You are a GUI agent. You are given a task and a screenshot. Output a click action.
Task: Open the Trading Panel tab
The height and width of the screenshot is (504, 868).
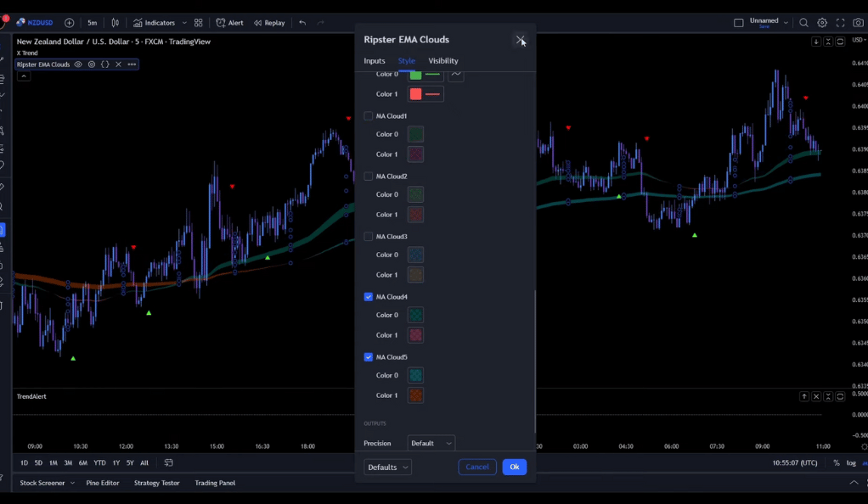point(215,483)
